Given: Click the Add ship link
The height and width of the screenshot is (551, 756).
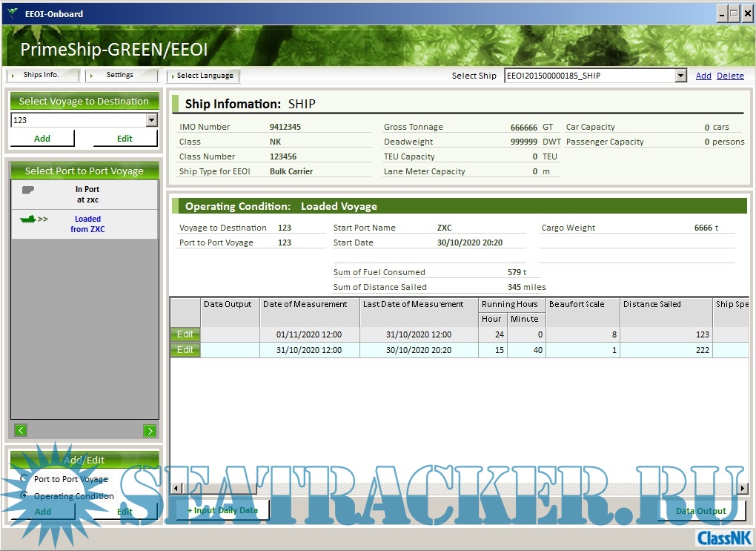Looking at the screenshot, I should click(x=703, y=76).
